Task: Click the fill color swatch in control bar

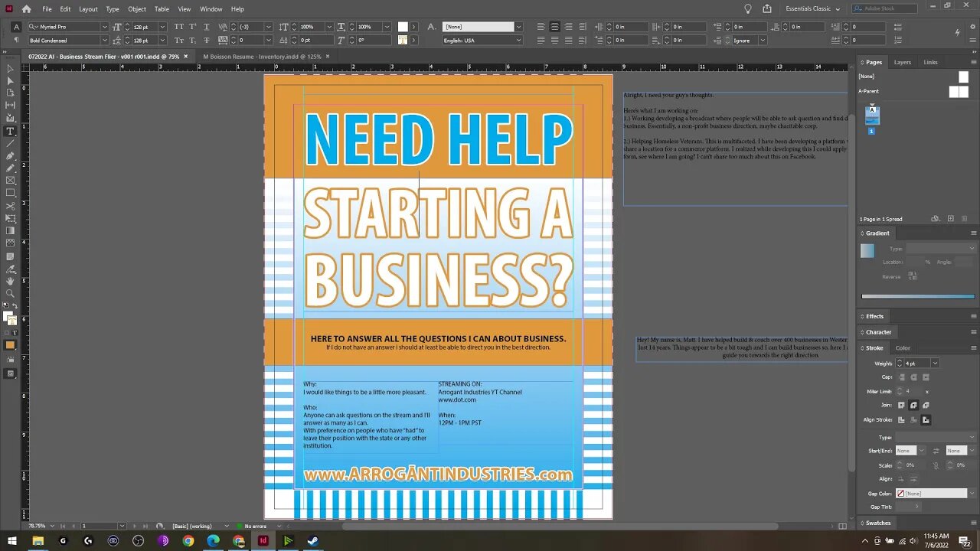Action: (x=403, y=27)
